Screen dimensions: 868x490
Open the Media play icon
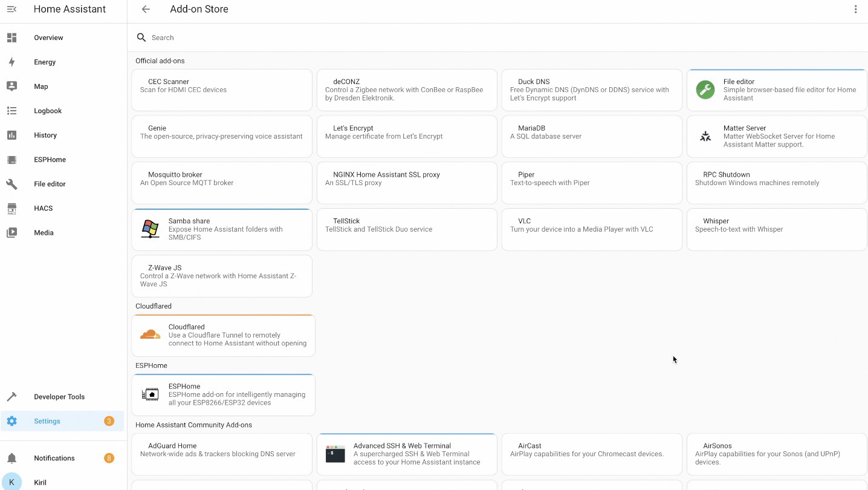pos(11,232)
